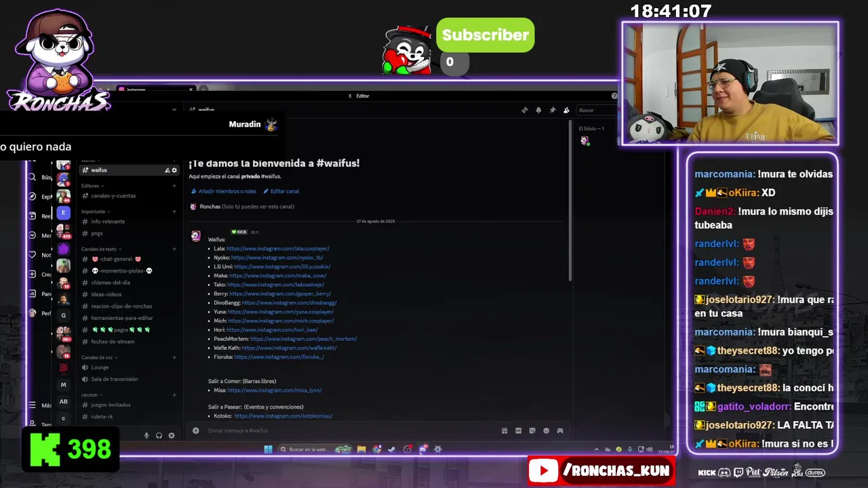Show hidden system tray icons chevron
868x488 pixels.
(x=597, y=449)
